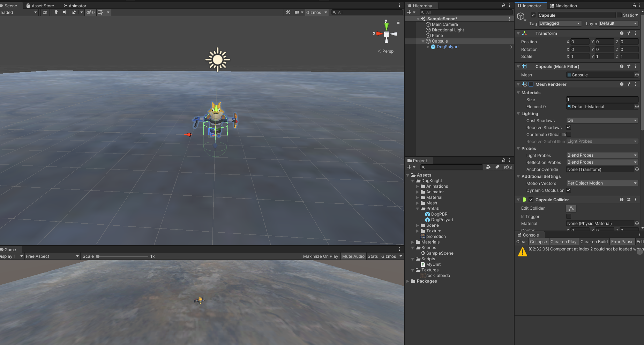Toggle Receive Shadows checkbox
644x345 pixels.
[x=569, y=127]
